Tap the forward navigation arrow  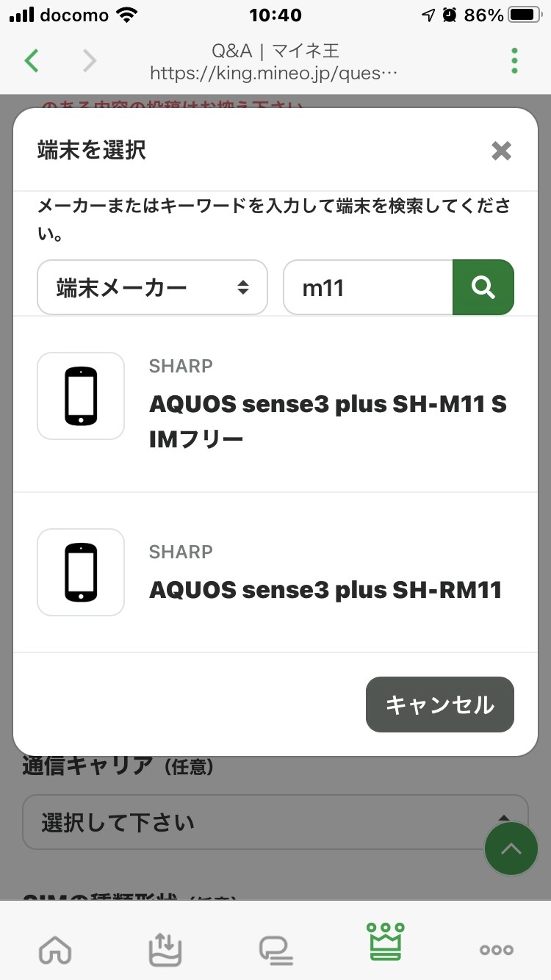click(90, 60)
